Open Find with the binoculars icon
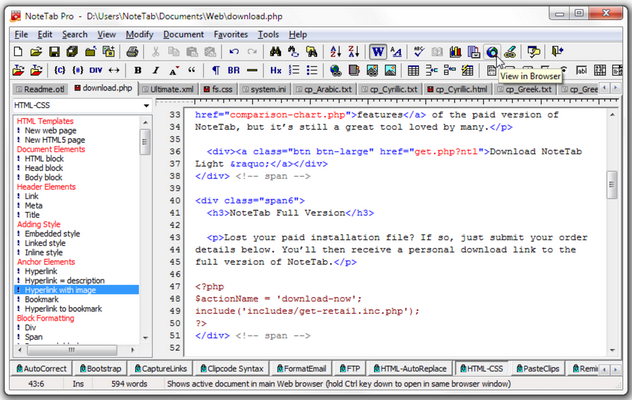The width and height of the screenshot is (632, 400). [x=275, y=52]
